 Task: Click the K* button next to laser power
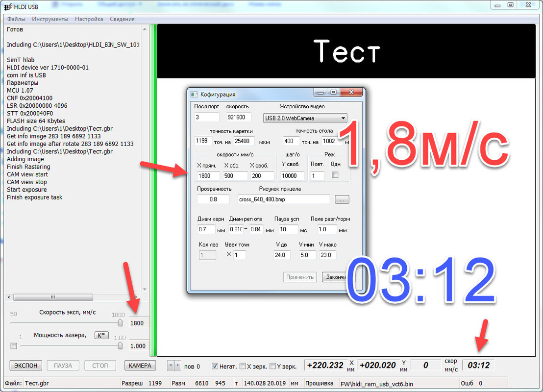[x=101, y=335]
